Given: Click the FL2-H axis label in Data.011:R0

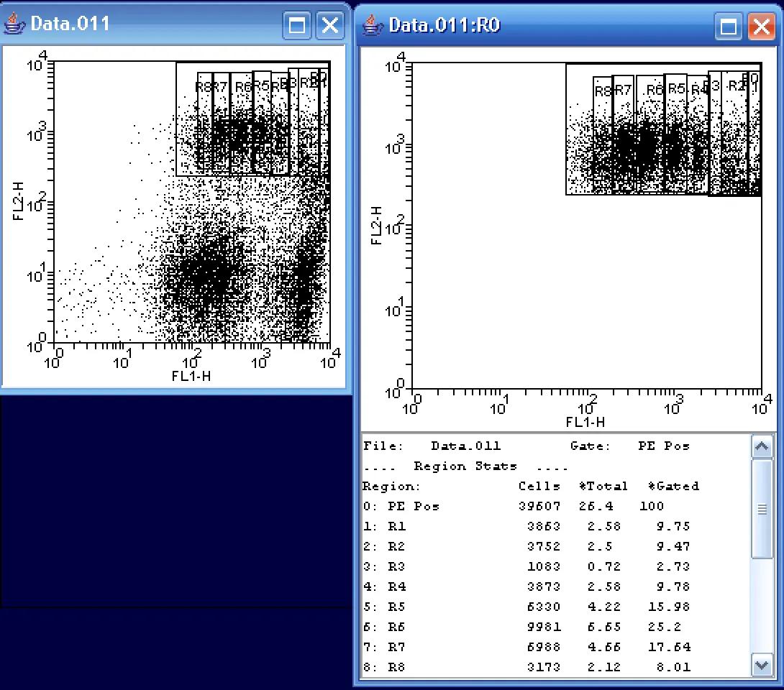Looking at the screenshot, I should [x=376, y=226].
